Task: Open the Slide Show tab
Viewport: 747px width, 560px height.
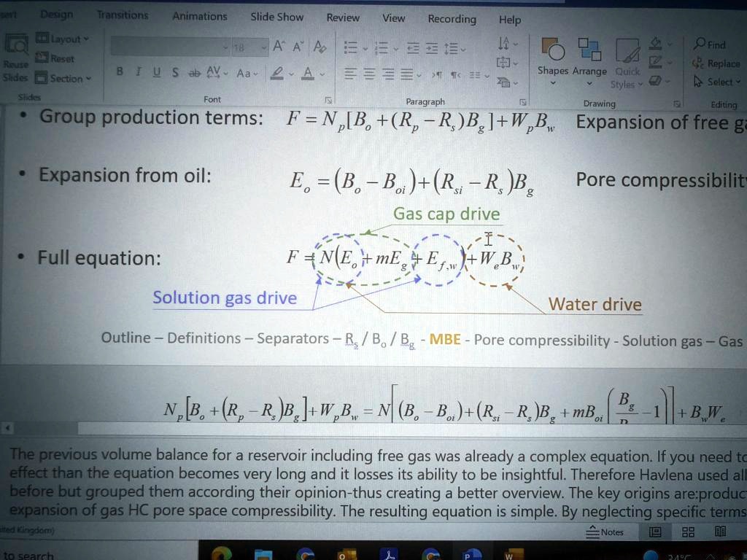Action: [276, 17]
